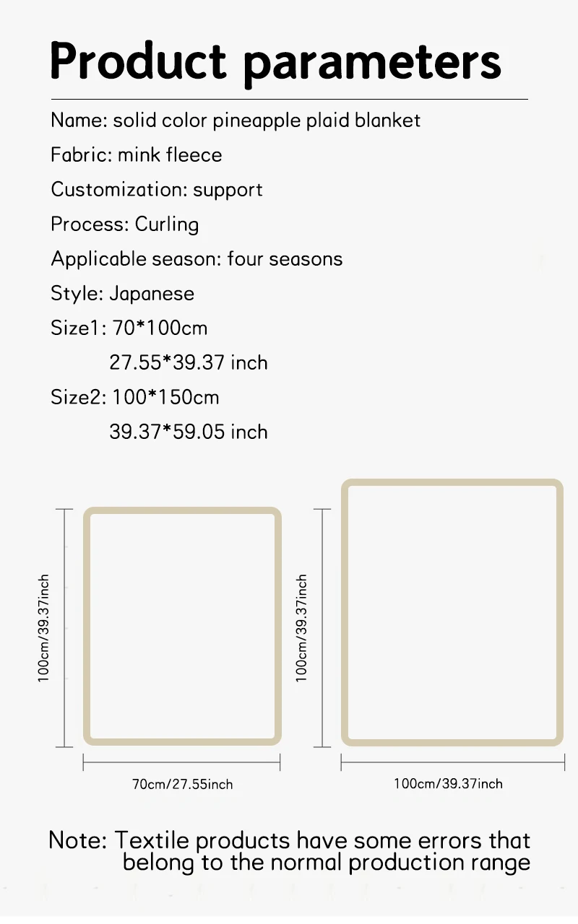Select the 'Size1: 70*100cm' line

[129, 328]
